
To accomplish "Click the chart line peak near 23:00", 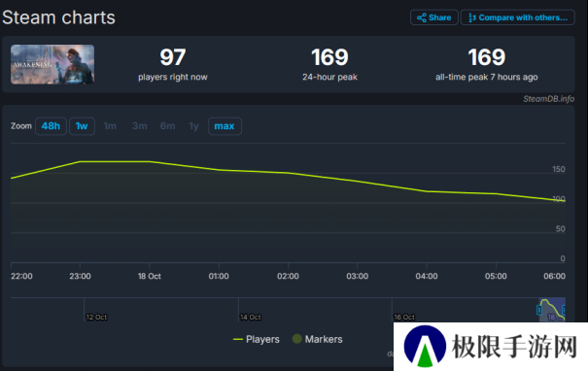I will [80, 161].
